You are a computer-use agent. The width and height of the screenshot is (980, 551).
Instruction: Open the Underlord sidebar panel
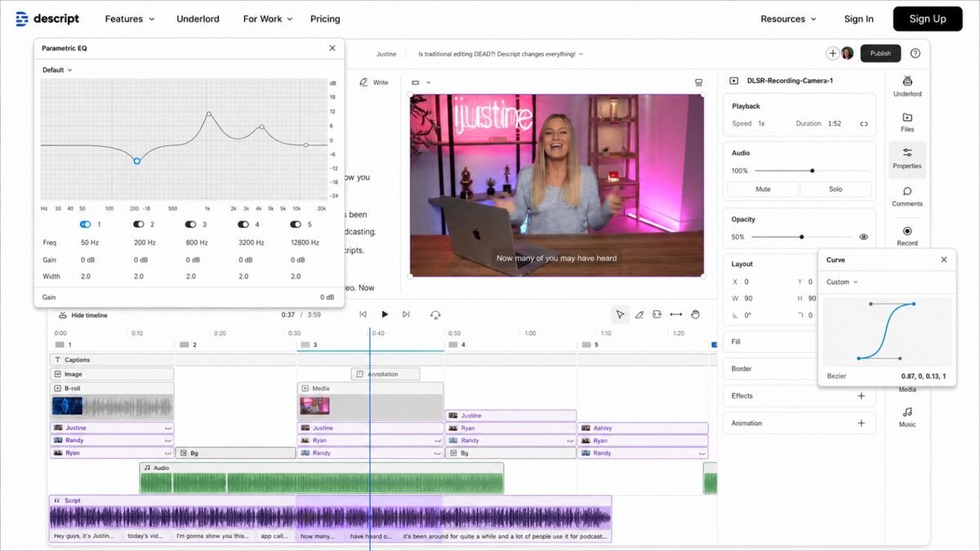click(907, 86)
